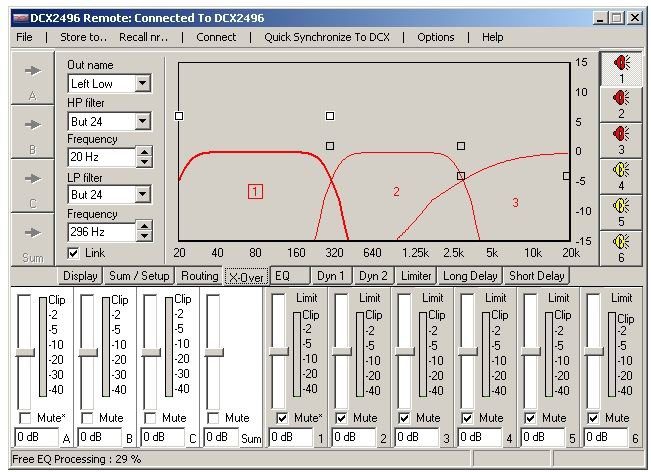
Task: Switch to the Short Delay tab
Action: 536,276
